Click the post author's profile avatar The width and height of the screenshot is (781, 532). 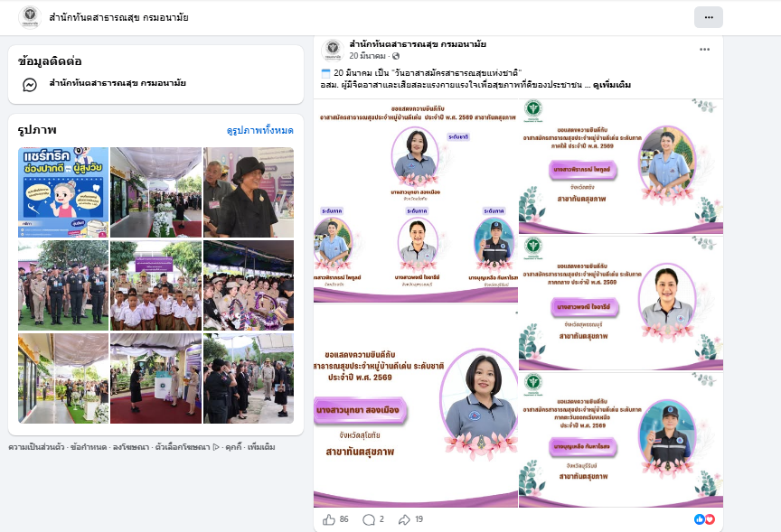333,49
